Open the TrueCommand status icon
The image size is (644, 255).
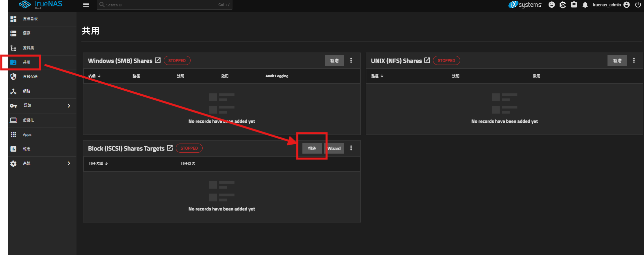tap(563, 5)
